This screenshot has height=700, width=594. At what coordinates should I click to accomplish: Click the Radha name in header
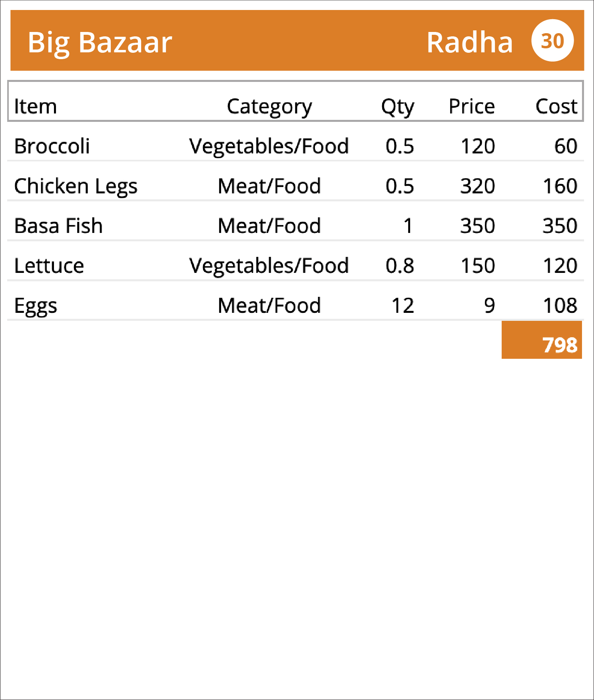pyautogui.click(x=470, y=42)
